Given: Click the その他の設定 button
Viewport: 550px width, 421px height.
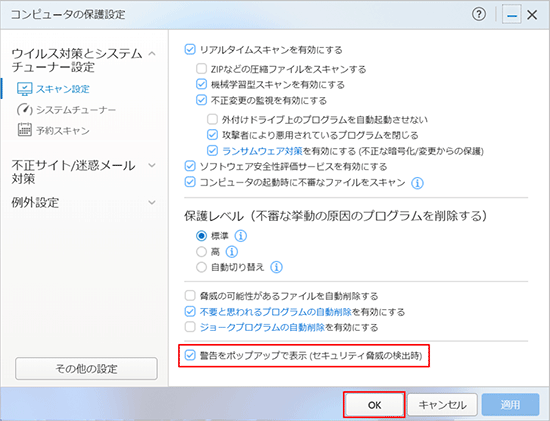Looking at the screenshot, I should [x=86, y=369].
